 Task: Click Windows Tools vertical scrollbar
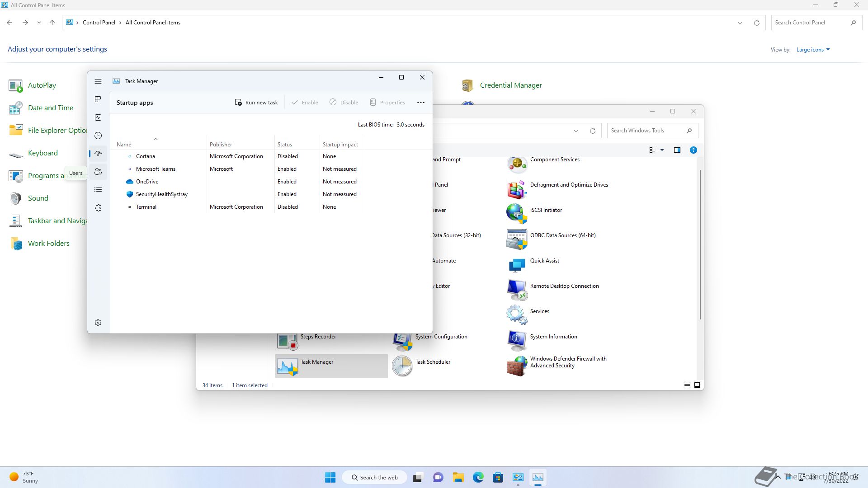tap(700, 245)
